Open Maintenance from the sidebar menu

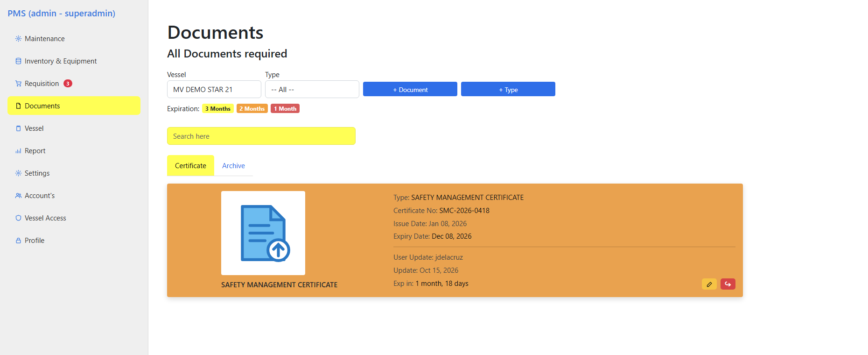74,39
